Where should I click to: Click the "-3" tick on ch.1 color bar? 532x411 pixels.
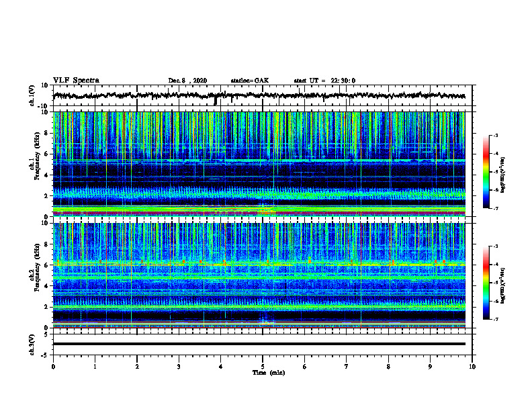pyautogui.click(x=496, y=135)
